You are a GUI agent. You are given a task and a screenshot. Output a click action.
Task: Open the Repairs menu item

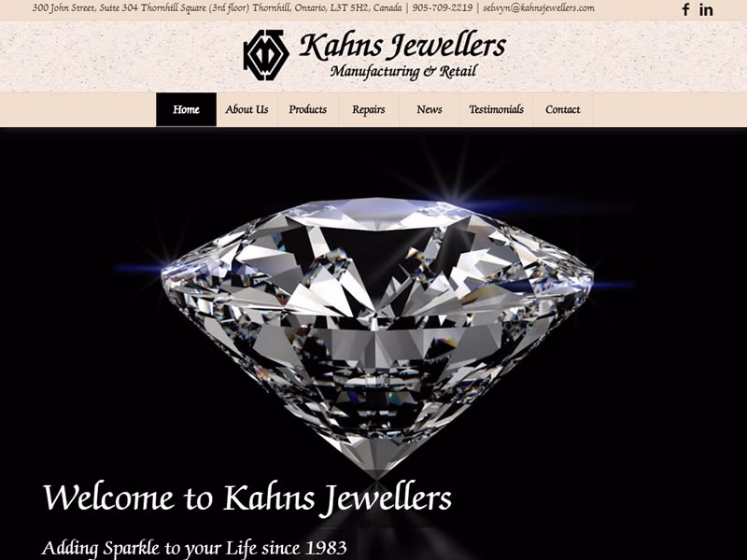coord(368,109)
